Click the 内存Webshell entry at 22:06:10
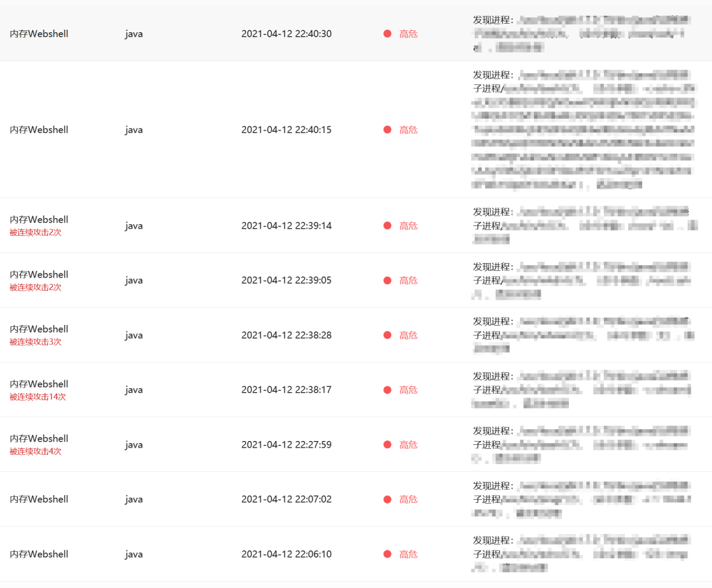Image resolution: width=712 pixels, height=588 pixels. point(39,554)
